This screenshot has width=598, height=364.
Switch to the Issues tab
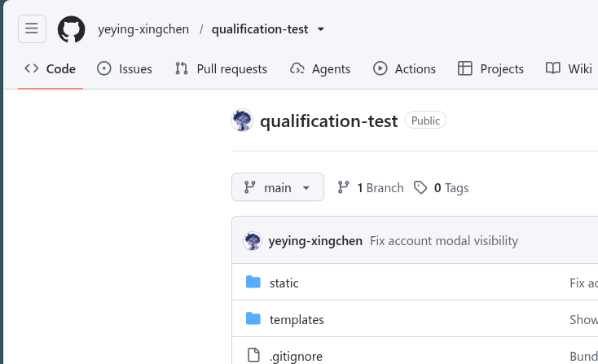pyautogui.click(x=125, y=69)
